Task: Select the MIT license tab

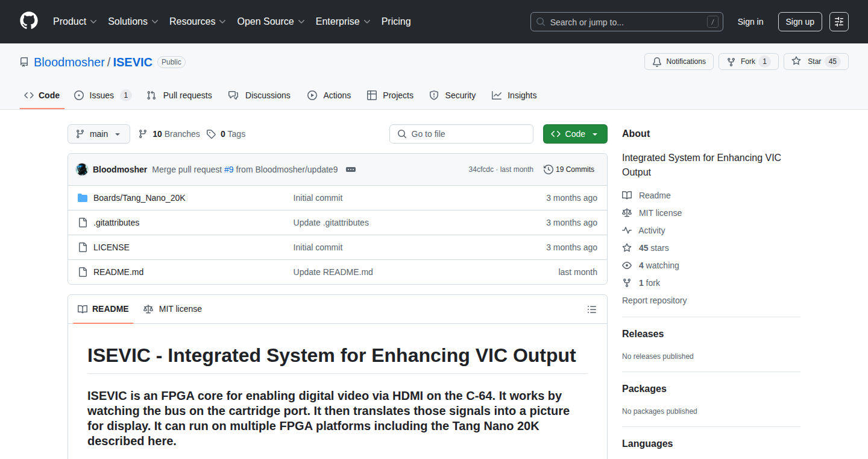Action: point(173,309)
